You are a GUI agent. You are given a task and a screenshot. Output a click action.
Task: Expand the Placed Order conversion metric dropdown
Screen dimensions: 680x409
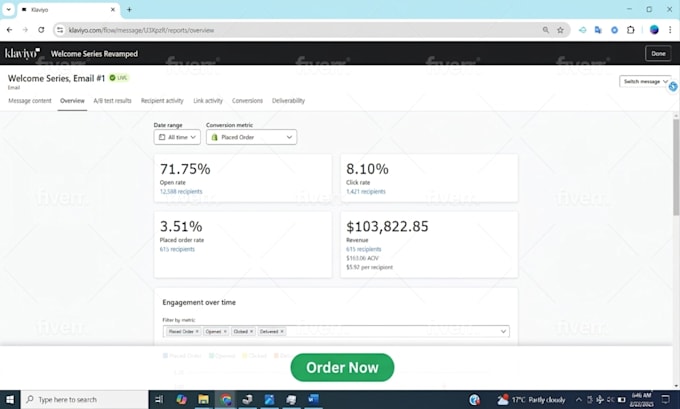tap(252, 137)
